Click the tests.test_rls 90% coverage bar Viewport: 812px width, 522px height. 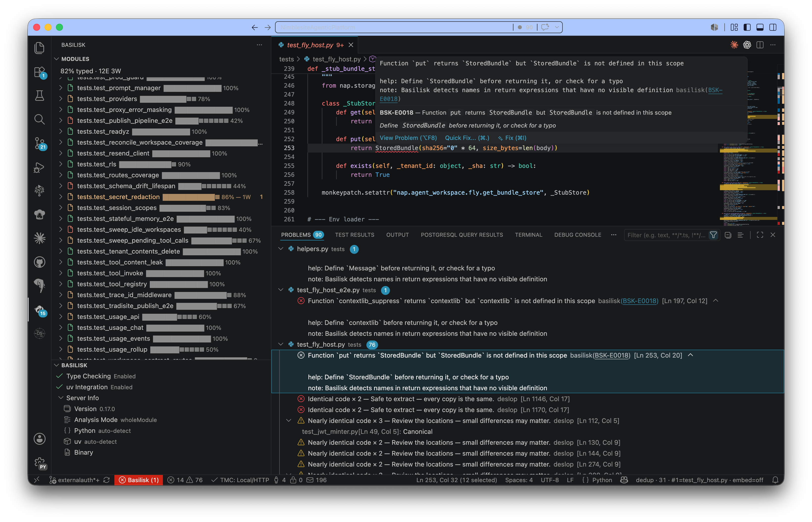pyautogui.click(x=147, y=164)
